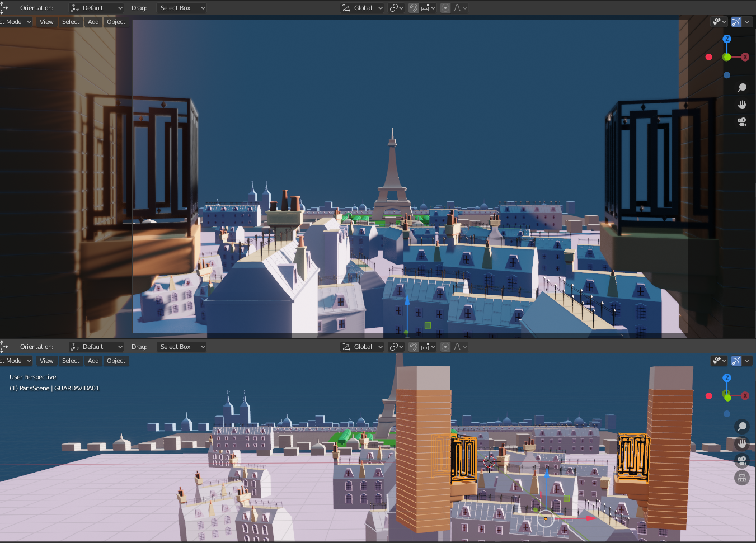Open View menu in top viewport
This screenshot has height=543, width=756.
(46, 22)
